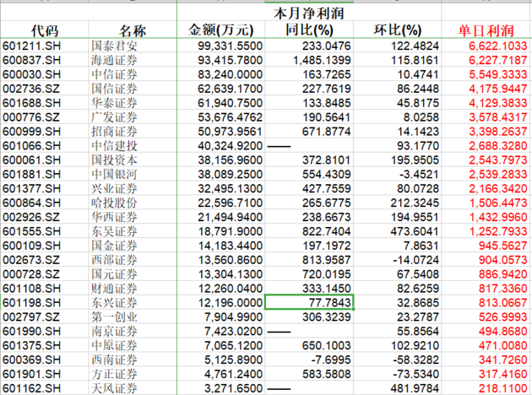The width and height of the screenshot is (532, 395).
Task: Click amount cell 40,324.9200
Action: click(221, 145)
